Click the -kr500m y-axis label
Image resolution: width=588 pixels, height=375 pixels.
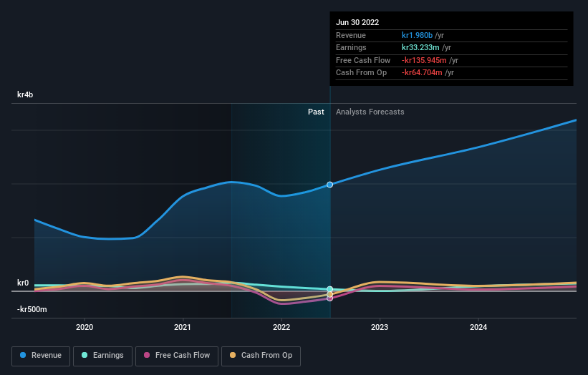tap(32, 309)
